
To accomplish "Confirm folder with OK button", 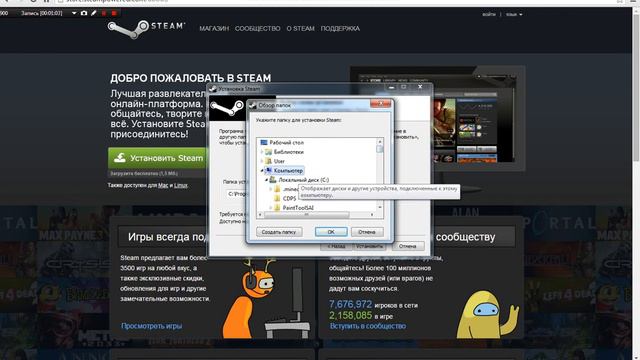I will click(x=331, y=232).
